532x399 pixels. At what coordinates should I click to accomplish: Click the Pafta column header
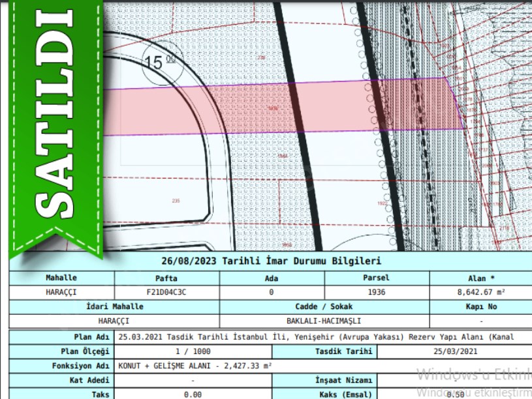(x=166, y=278)
